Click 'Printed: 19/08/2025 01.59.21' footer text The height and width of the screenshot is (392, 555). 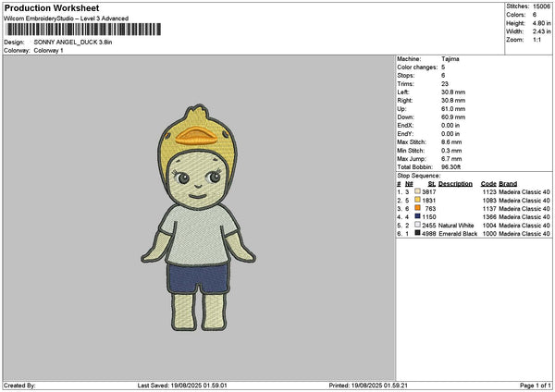(368, 386)
